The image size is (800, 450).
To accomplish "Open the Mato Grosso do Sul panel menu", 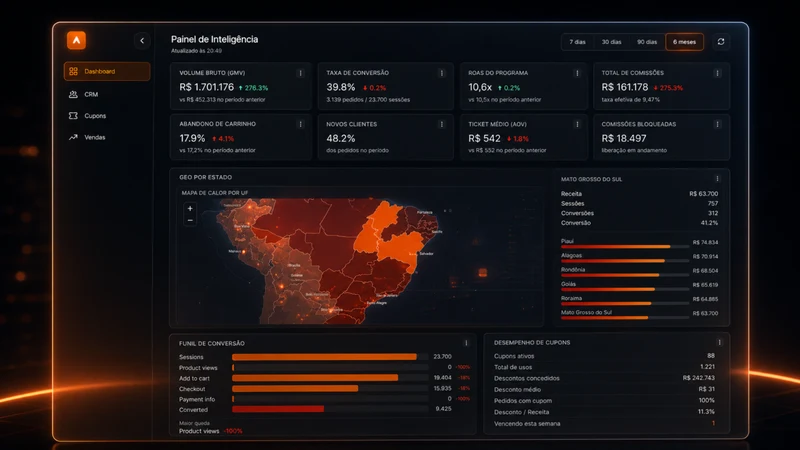I will pos(717,179).
